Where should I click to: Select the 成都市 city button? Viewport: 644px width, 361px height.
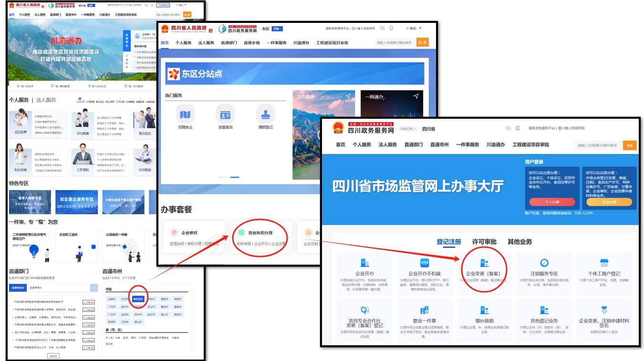pyautogui.click(x=112, y=299)
